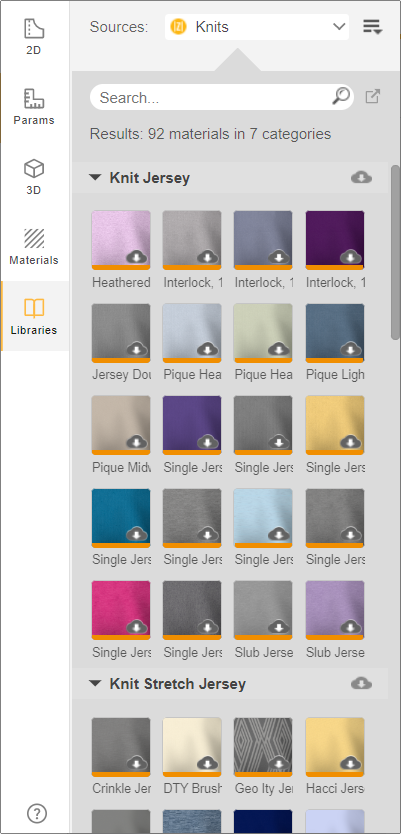Image resolution: width=401 pixels, height=834 pixels.
Task: Download the gray Slub Jerse material
Action: [x=279, y=628]
